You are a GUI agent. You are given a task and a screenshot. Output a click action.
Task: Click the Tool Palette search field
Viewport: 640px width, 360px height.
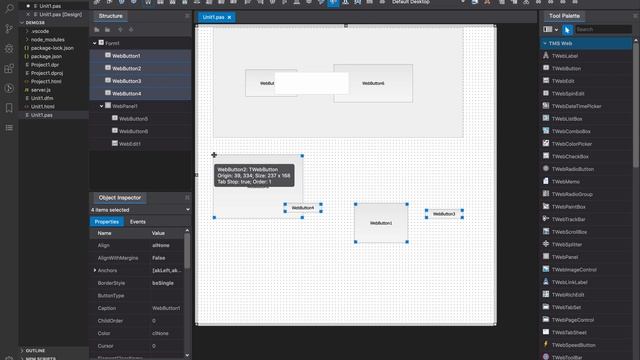tap(603, 29)
